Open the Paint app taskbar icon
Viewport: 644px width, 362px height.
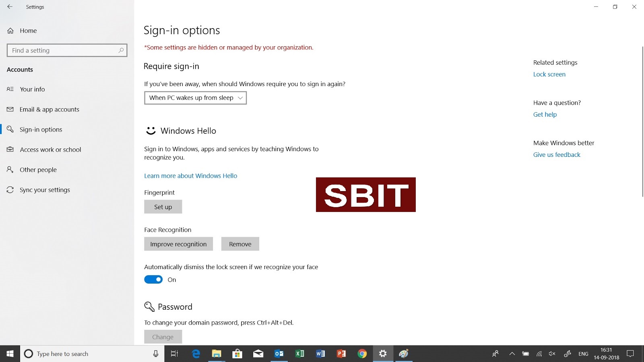pyautogui.click(x=404, y=354)
